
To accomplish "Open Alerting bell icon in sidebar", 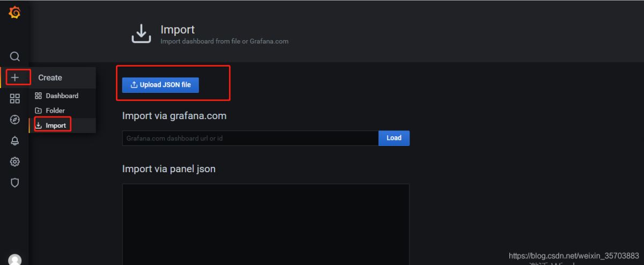I will (15, 141).
